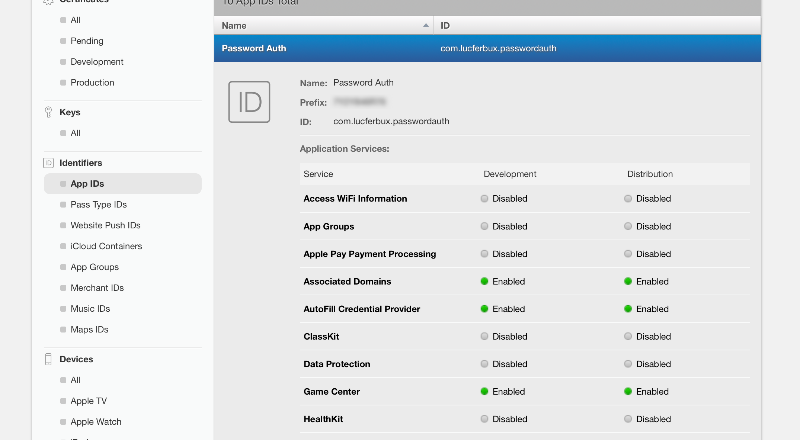Click AutoFill Credential Provider Distribution status
Screen dimensions: 800x440
(x=646, y=309)
